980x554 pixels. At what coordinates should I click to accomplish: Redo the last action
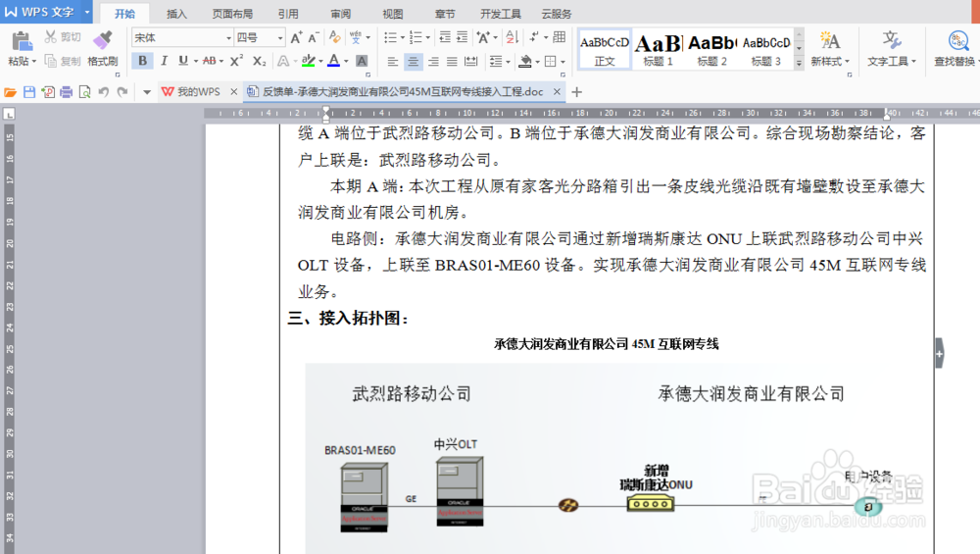(122, 92)
